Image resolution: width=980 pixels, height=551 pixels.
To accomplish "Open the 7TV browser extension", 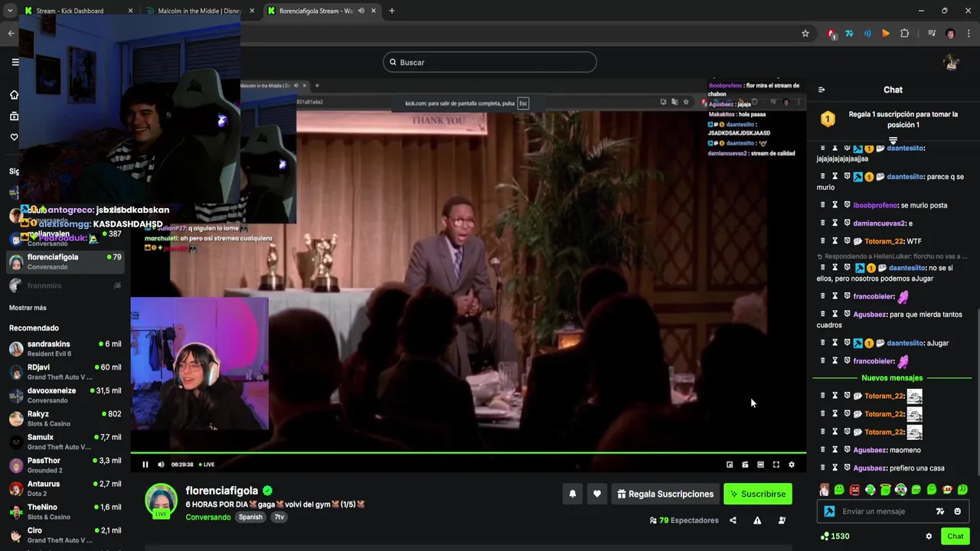I will click(849, 34).
